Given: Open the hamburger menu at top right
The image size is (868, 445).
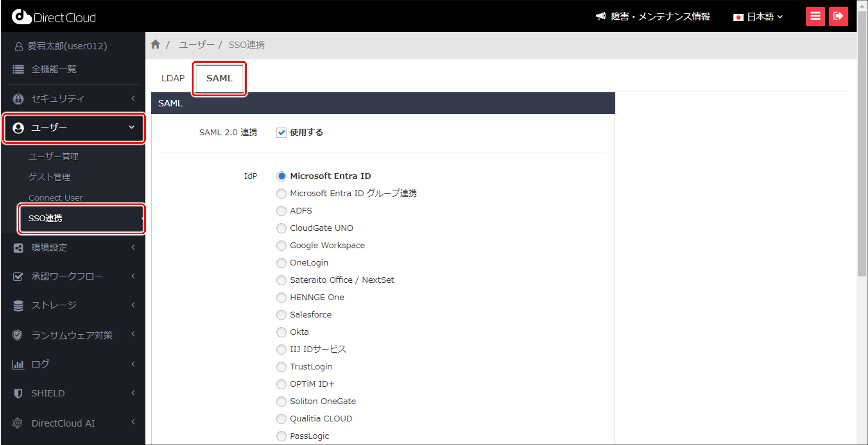Looking at the screenshot, I should pyautogui.click(x=815, y=16).
